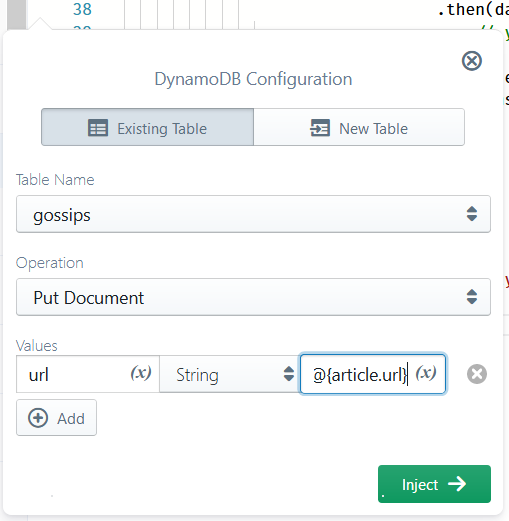Viewport: 509px width, 521px height.
Task: Switch to the New Table tab
Action: click(x=359, y=127)
